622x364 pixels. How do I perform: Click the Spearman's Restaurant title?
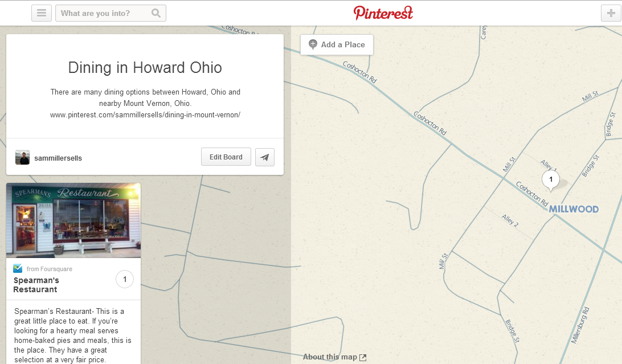[36, 285]
